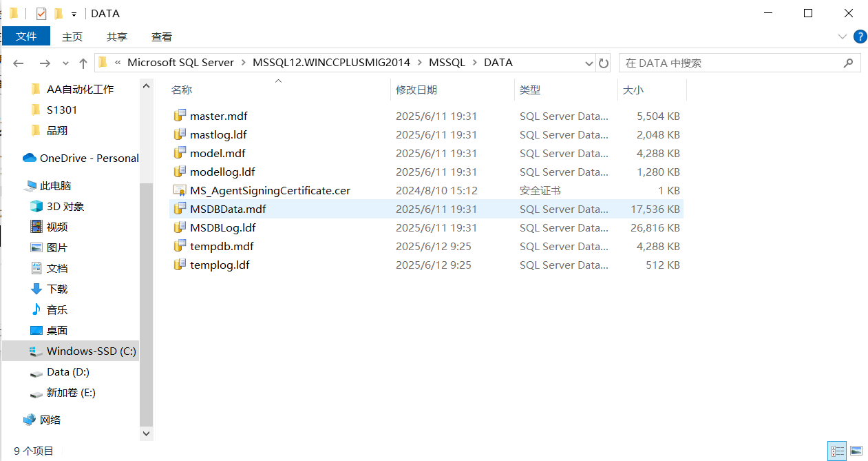
Task: Click the 26,816 KB size of MSDBLog.ldf
Action: click(655, 227)
